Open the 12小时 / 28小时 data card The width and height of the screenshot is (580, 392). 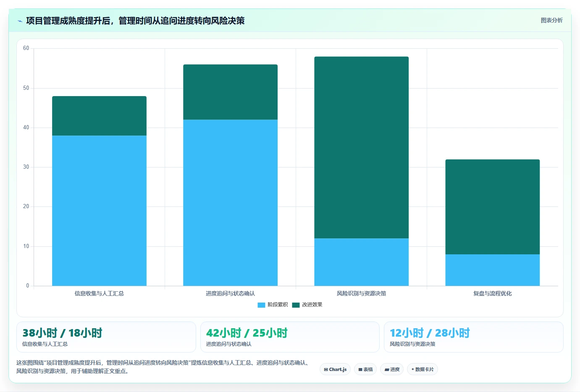coord(473,337)
